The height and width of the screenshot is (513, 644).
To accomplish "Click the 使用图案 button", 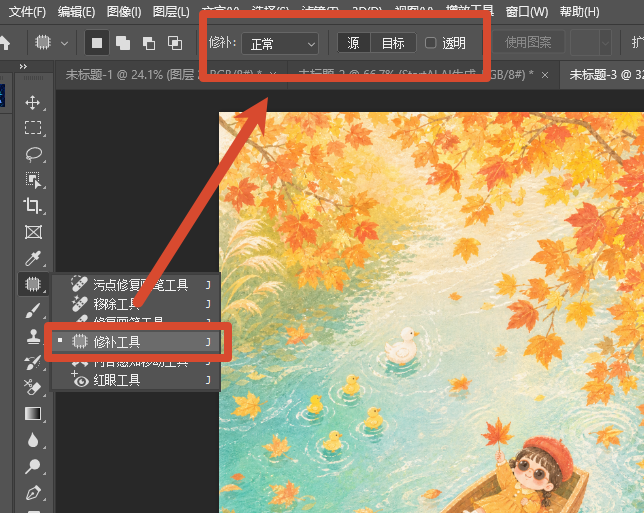I will [x=528, y=42].
